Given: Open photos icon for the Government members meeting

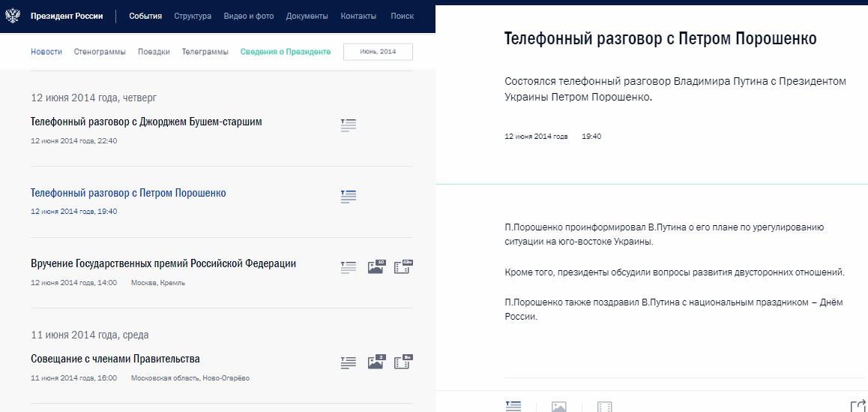Looking at the screenshot, I should [x=376, y=362].
